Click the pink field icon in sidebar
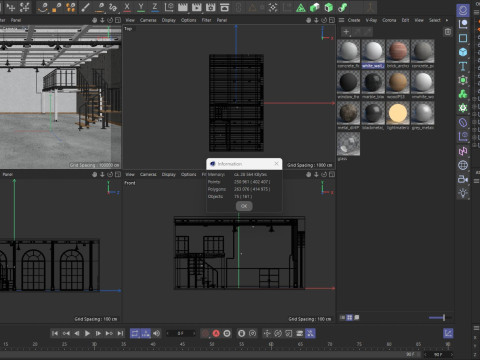480x360 pixels. pyautogui.click(x=463, y=151)
